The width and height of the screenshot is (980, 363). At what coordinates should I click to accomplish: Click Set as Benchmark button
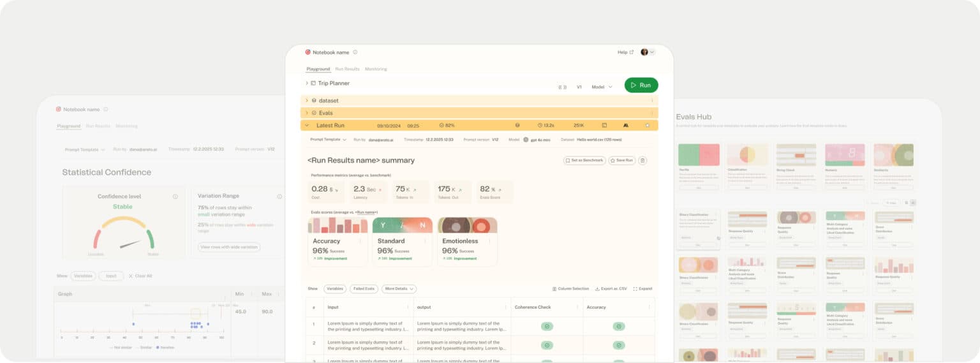point(584,161)
